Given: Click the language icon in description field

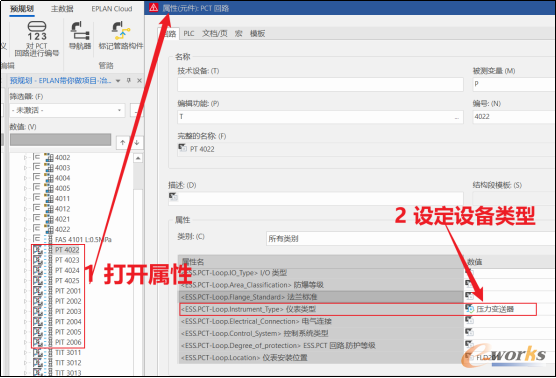Looking at the screenshot, I should 173,196.
